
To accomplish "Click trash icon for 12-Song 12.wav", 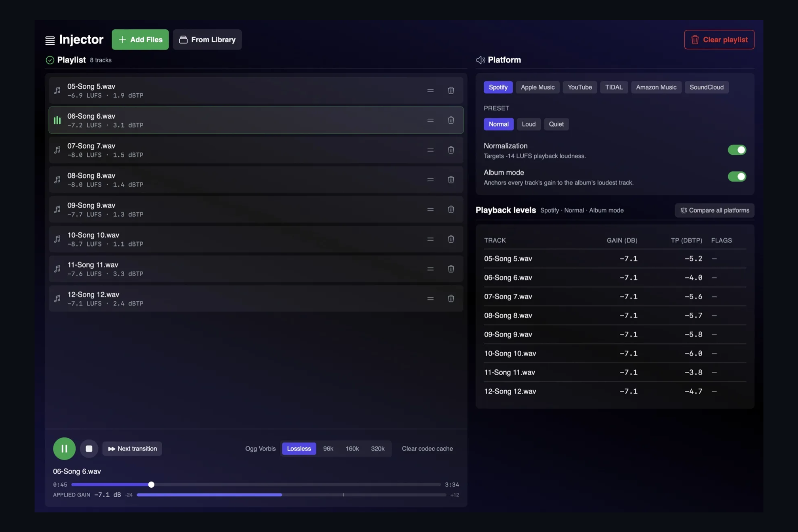I will pyautogui.click(x=451, y=298).
